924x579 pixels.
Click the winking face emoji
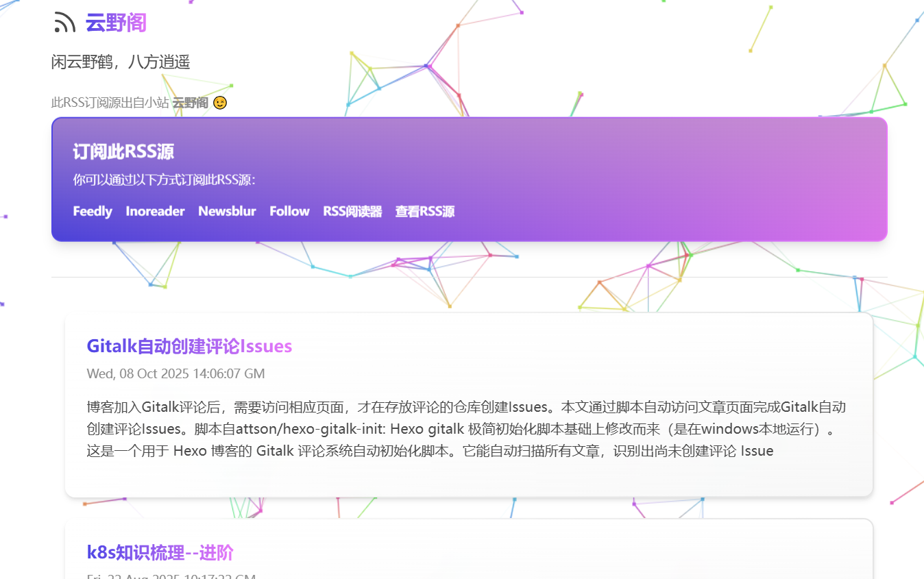click(x=220, y=103)
